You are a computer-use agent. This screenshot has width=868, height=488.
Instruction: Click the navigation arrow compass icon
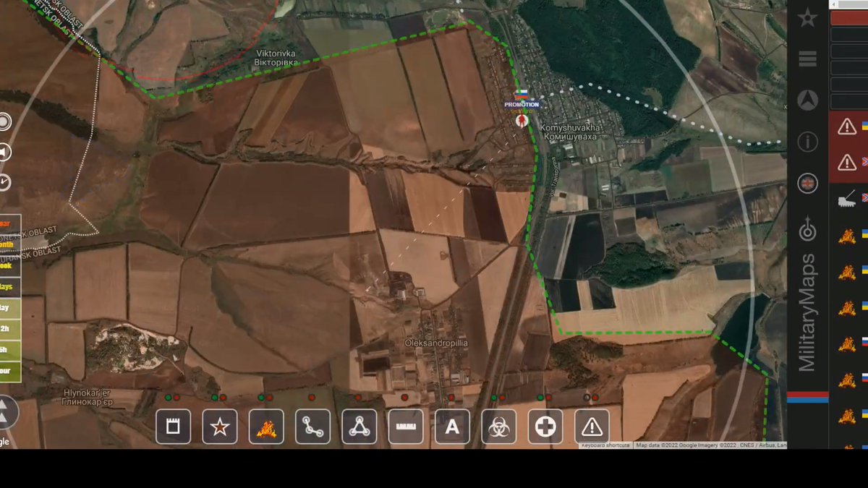click(x=807, y=100)
